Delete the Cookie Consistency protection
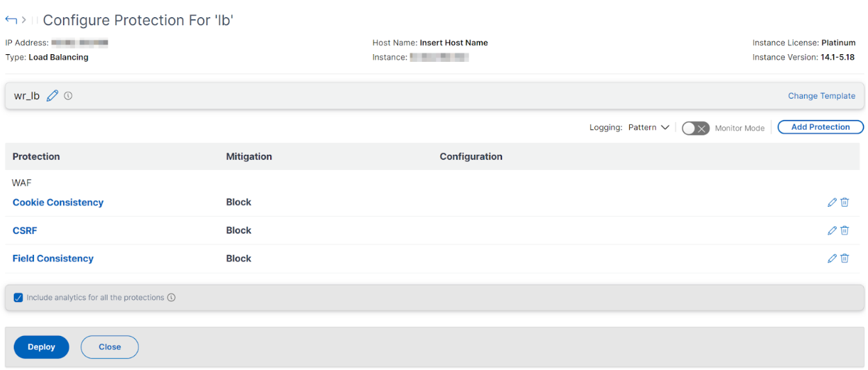This screenshot has height=370, width=868. click(844, 202)
